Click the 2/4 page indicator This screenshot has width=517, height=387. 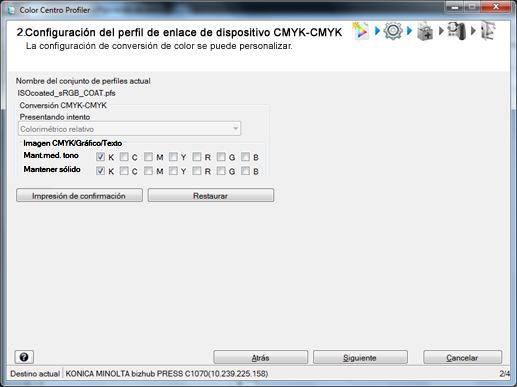pos(504,374)
